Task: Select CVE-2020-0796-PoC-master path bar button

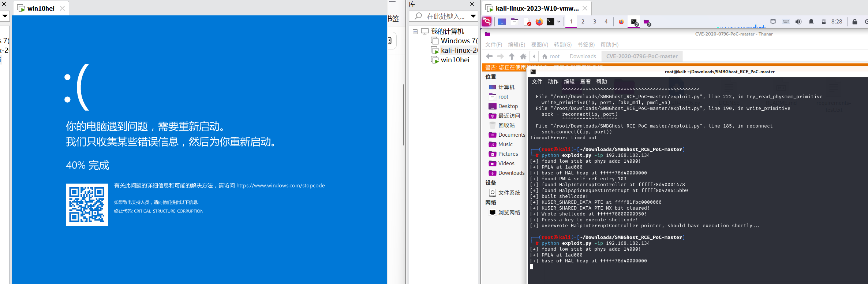Action: [642, 56]
